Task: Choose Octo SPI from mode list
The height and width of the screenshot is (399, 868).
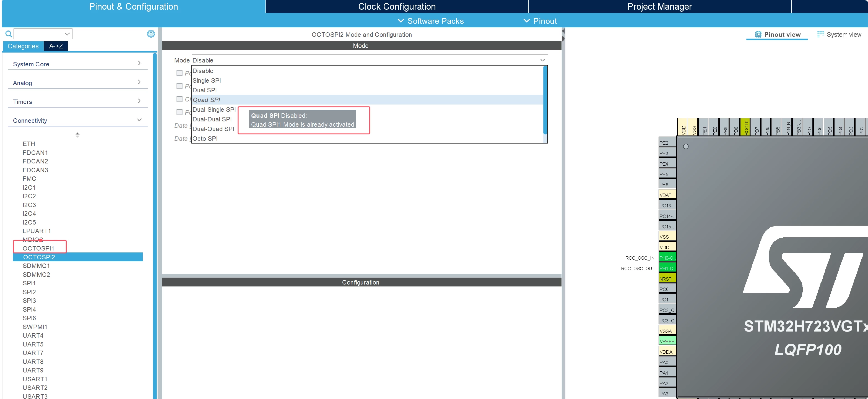Action: pos(367,138)
